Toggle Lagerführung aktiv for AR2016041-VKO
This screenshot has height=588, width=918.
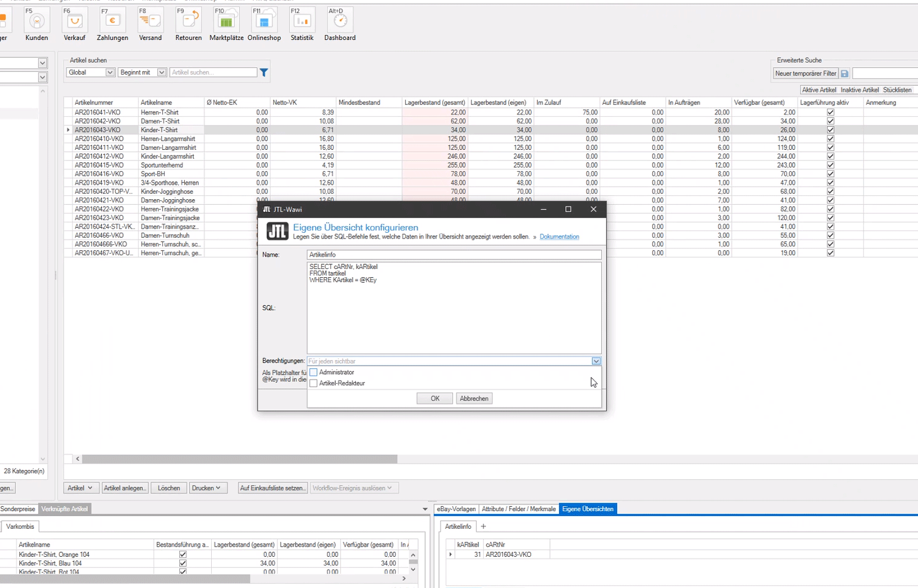830,113
